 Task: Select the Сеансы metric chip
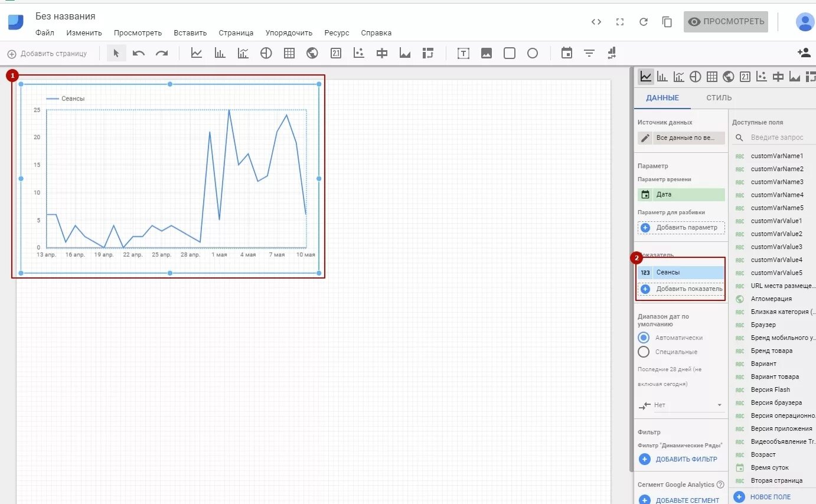(681, 272)
